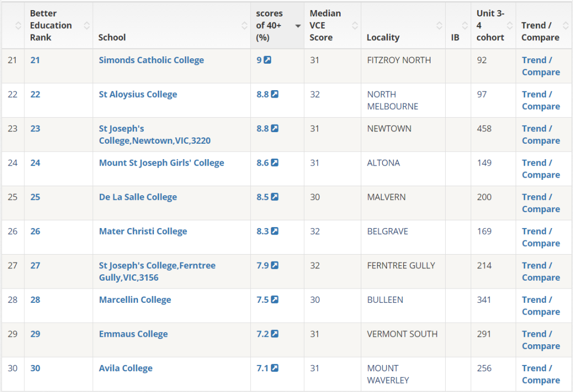573x392 pixels.
Task: Sort by Median VCE Score column
Action: coord(355,25)
